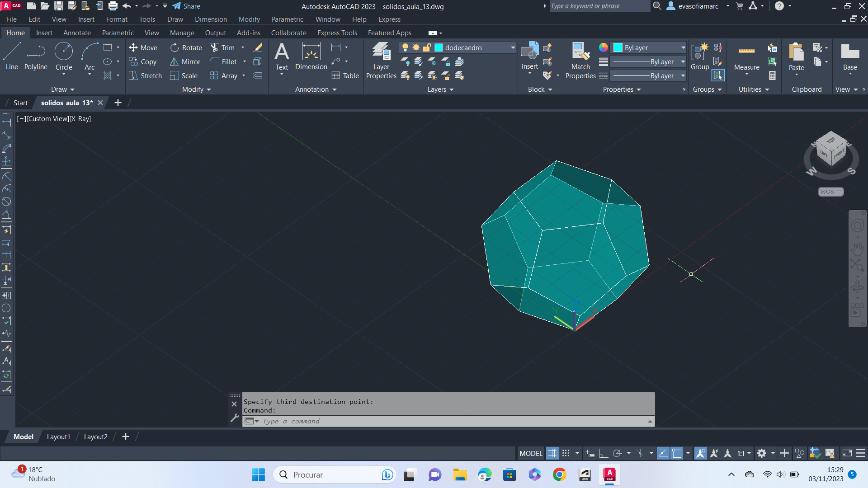Switch to Layout1 tab
This screenshot has height=488, width=868.
click(58, 436)
